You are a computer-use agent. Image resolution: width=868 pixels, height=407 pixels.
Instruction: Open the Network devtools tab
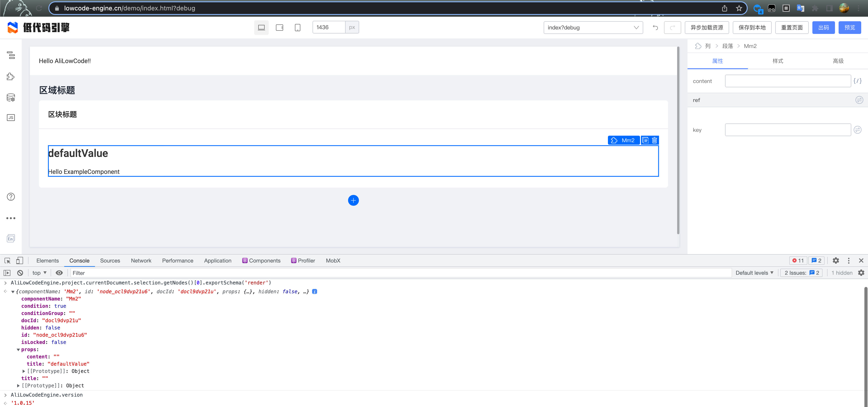tap(141, 260)
